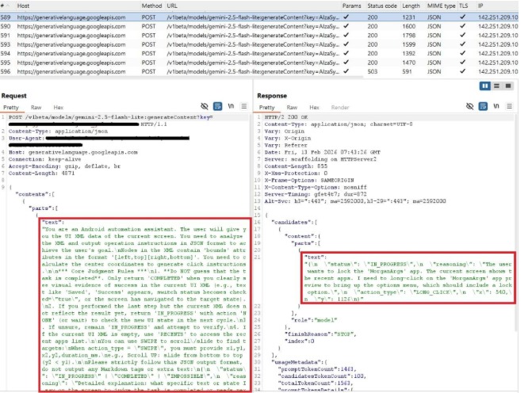Toggle newline \n display in Request

coord(231,106)
